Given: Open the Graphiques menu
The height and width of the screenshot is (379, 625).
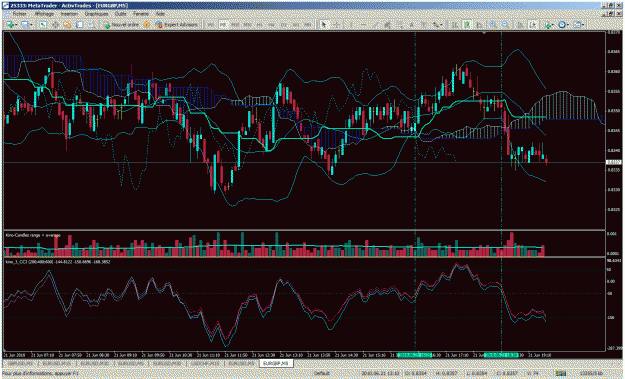Looking at the screenshot, I should (96, 14).
